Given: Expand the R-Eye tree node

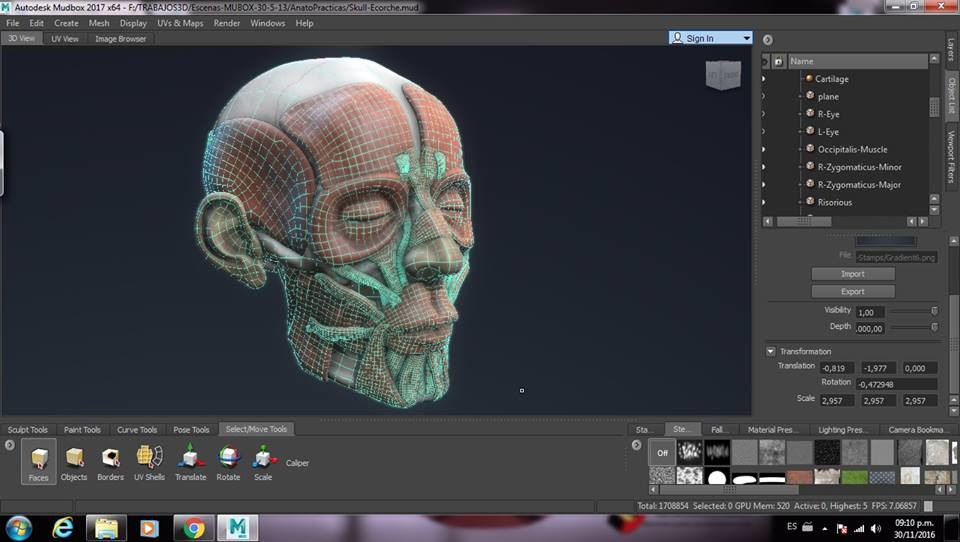Looking at the screenshot, I should [800, 115].
